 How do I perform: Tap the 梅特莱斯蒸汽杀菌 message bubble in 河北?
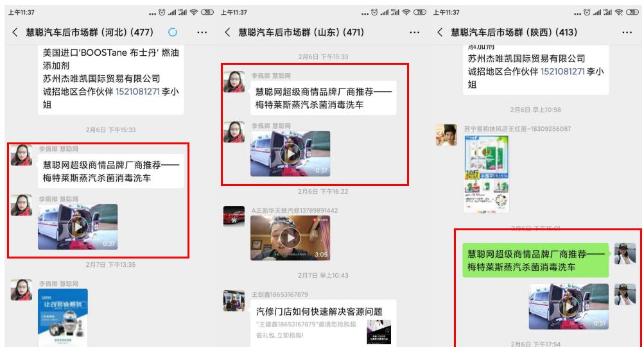pos(111,171)
